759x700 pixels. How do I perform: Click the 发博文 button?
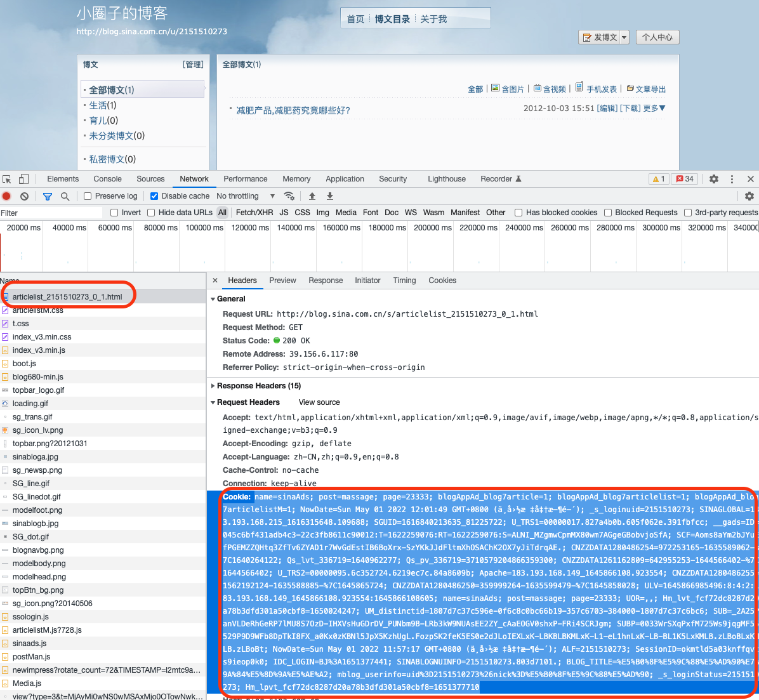(600, 37)
